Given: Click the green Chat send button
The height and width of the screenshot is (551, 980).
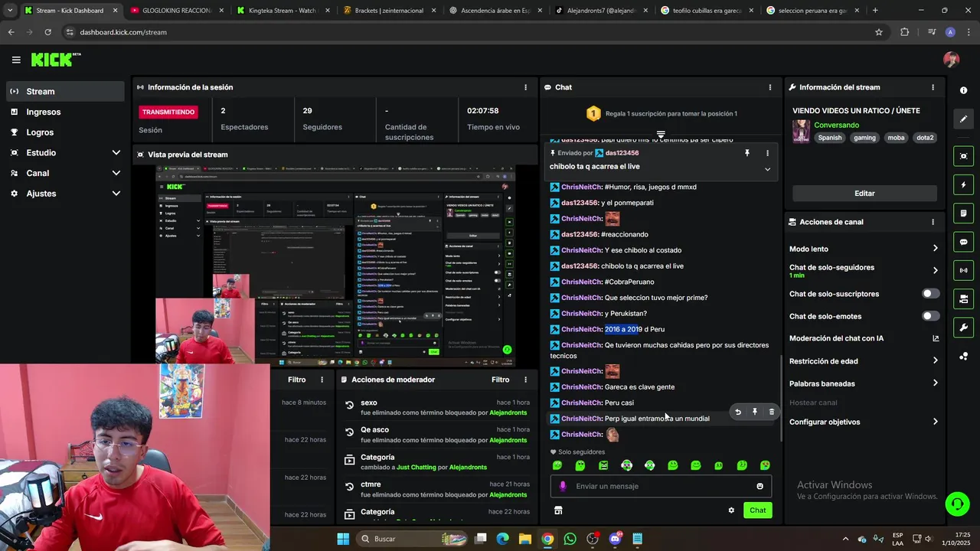Looking at the screenshot, I should (757, 510).
